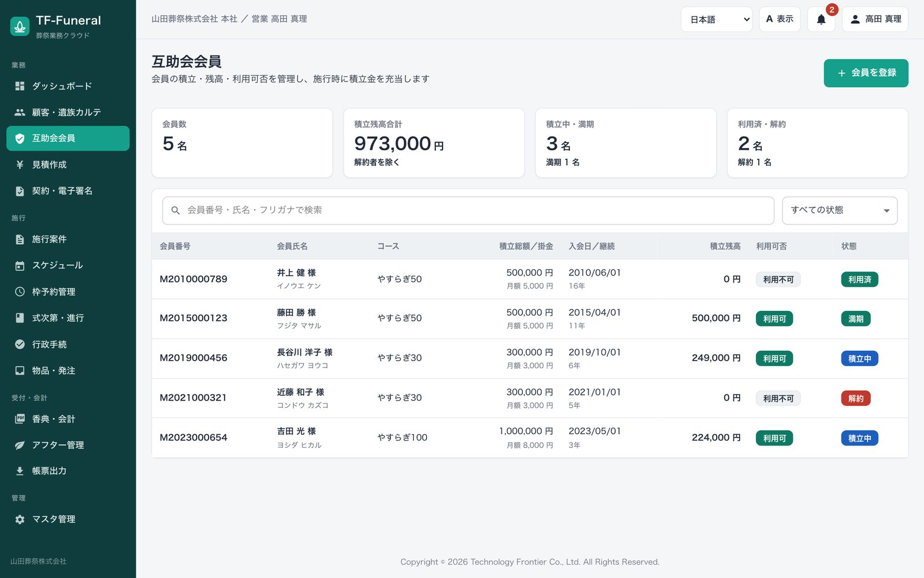Click the アフター管理 leaf icon
Screen dimensions: 924x578
(x=20, y=445)
